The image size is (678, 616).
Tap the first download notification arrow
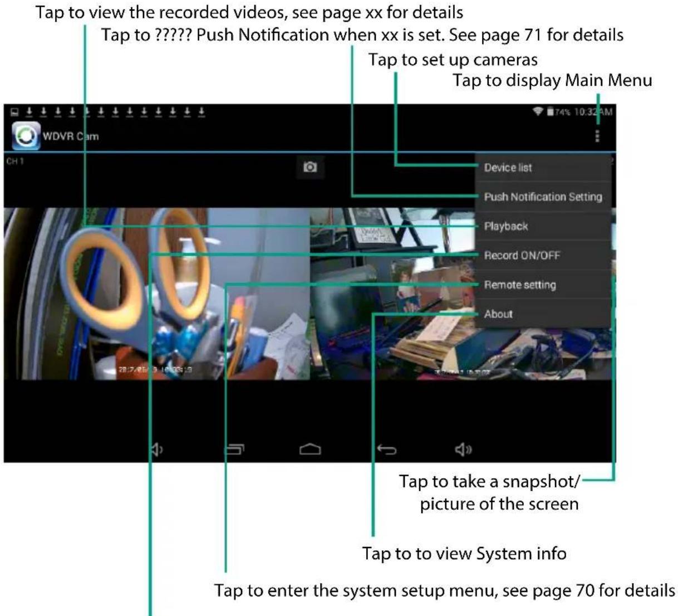(29, 112)
